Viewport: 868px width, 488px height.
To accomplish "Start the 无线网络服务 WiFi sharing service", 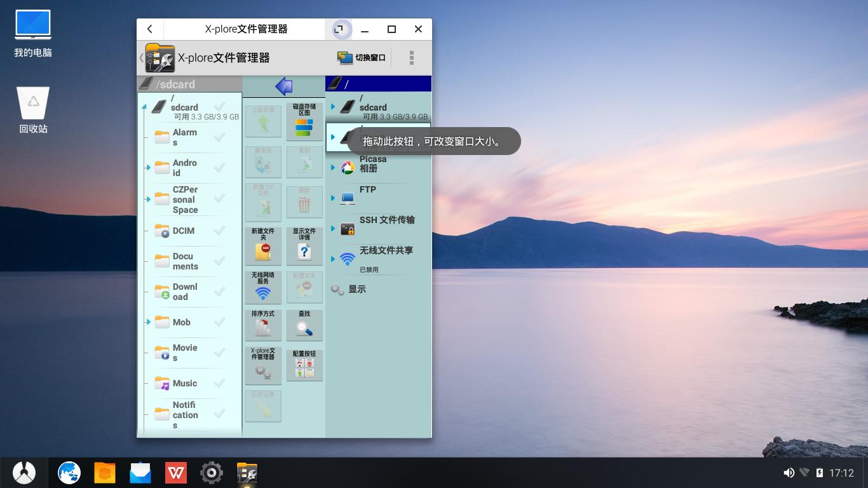I will [x=263, y=287].
